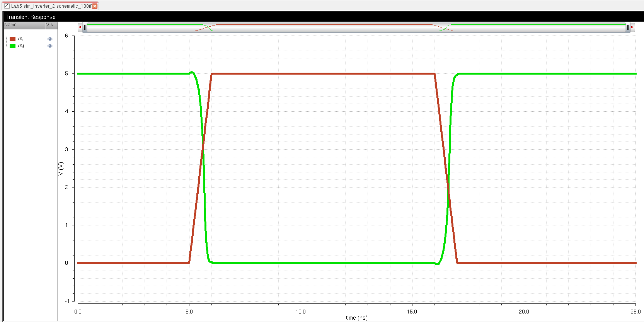This screenshot has height=322, width=644.
Task: Select the /Ai signal name in the legend
Action: click(x=21, y=46)
